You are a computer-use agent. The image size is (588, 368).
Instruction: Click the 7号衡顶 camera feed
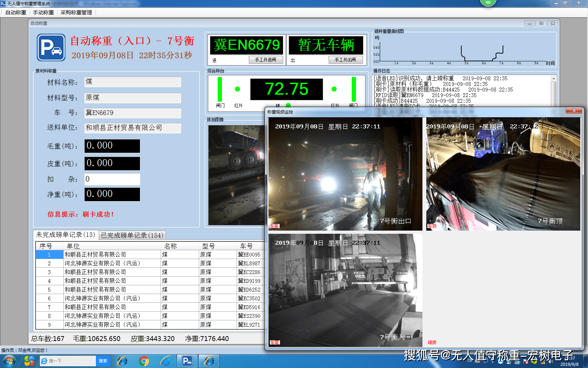click(503, 174)
